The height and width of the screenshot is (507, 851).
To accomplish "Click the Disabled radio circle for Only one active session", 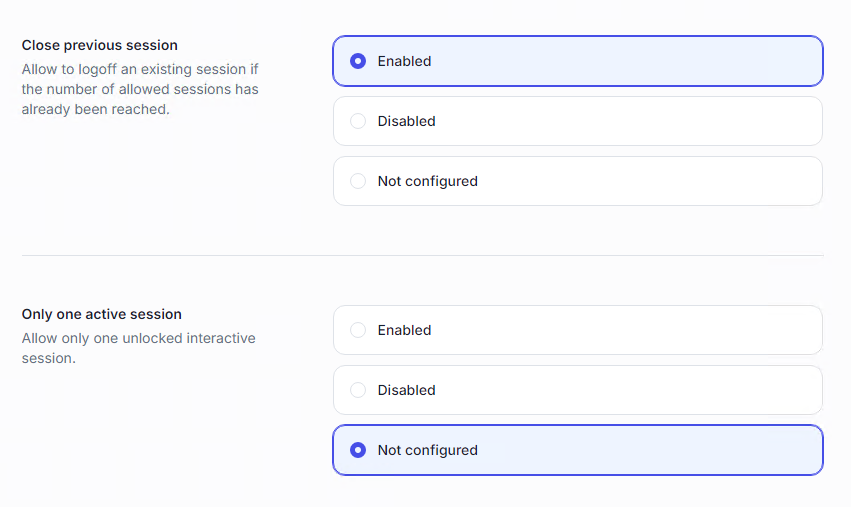I will point(358,390).
